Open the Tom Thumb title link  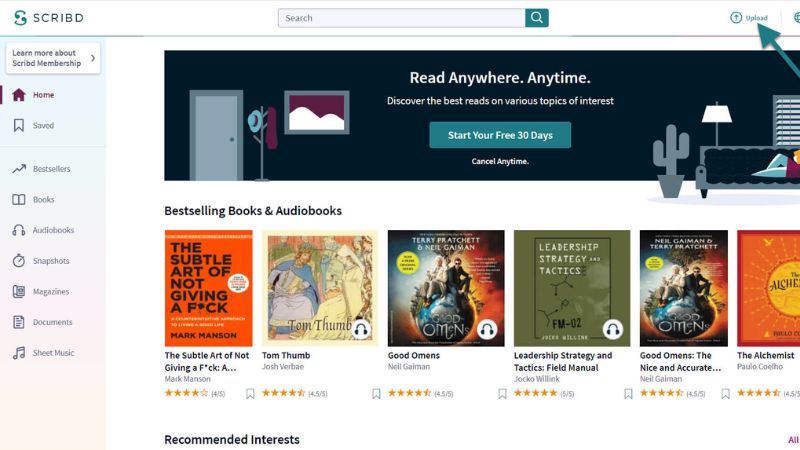click(x=286, y=355)
